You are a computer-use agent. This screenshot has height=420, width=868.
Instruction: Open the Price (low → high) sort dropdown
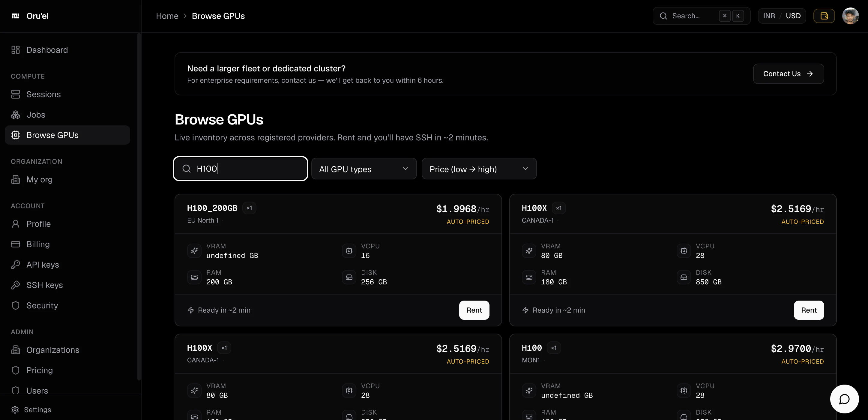[479, 169]
